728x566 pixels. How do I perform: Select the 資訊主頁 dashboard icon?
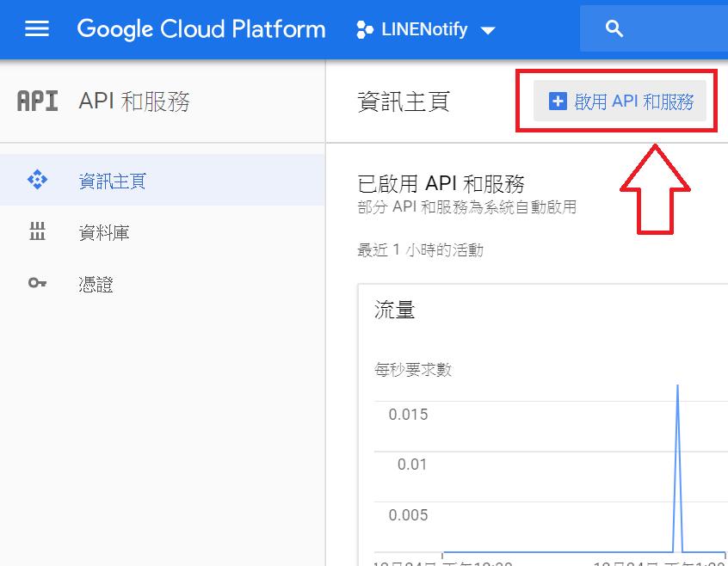point(37,180)
